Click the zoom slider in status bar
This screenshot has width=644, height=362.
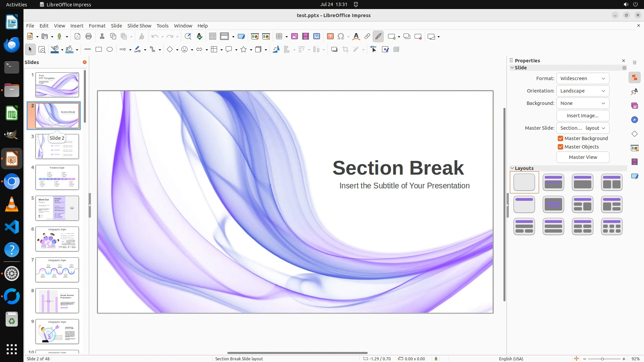pos(602,359)
